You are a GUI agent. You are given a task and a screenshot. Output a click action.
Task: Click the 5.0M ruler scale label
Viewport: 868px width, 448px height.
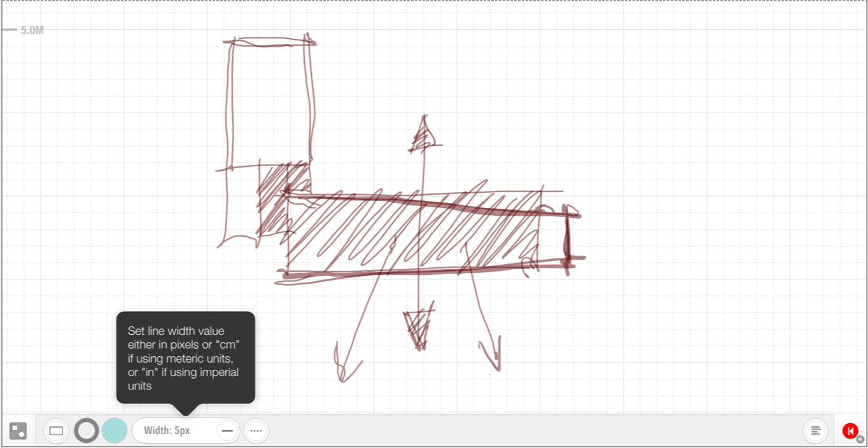(32, 30)
